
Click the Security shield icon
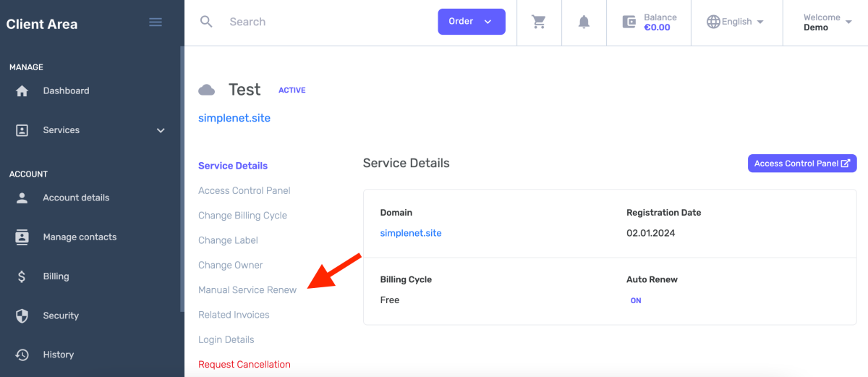click(x=22, y=315)
